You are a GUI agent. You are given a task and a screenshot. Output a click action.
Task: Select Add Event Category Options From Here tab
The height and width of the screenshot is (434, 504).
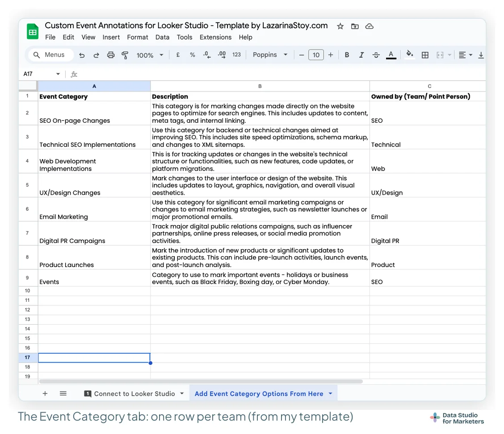(259, 393)
